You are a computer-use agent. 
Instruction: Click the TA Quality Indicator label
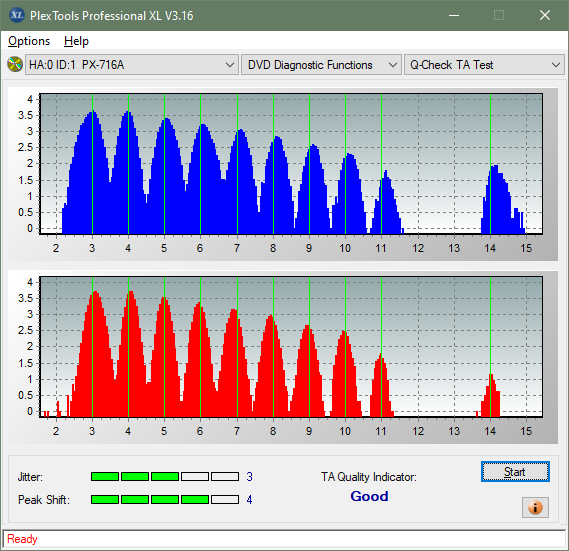coord(369,477)
